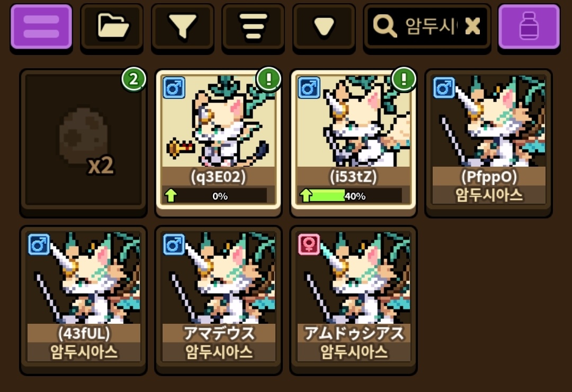Focus the search field with 암두시
The image size is (572, 392).
pos(427,27)
